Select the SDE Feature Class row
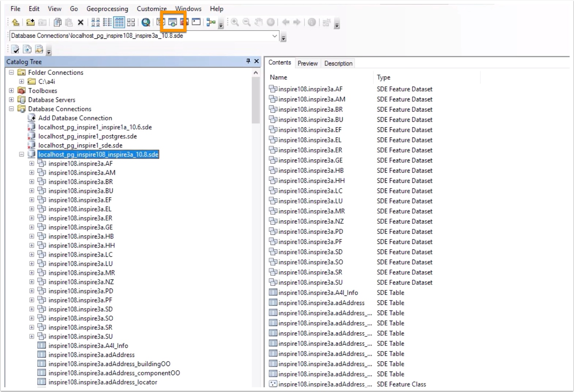574x392 pixels. point(347,384)
